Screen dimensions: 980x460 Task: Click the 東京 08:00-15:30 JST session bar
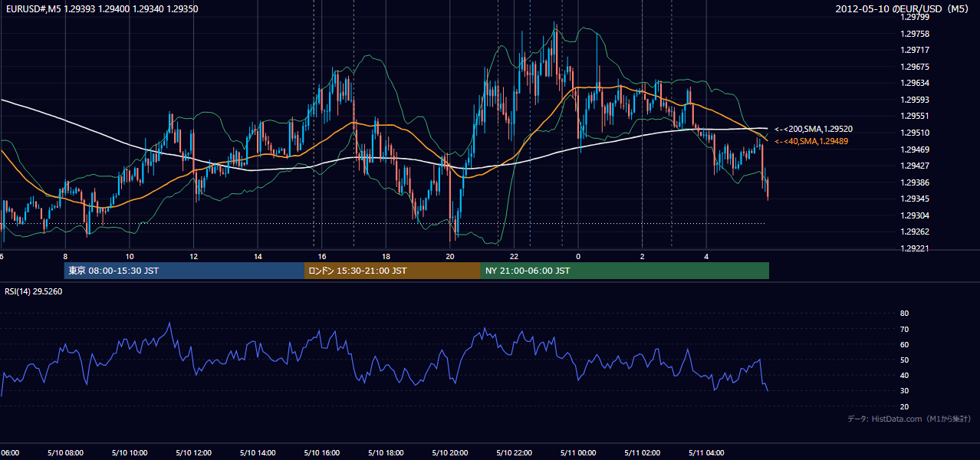point(185,271)
